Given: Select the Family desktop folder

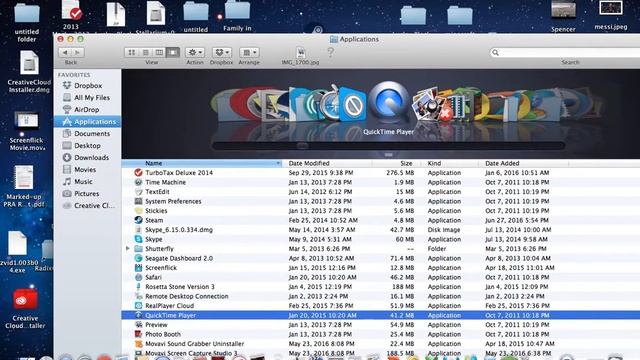Looking at the screenshot, I should tap(237, 16).
